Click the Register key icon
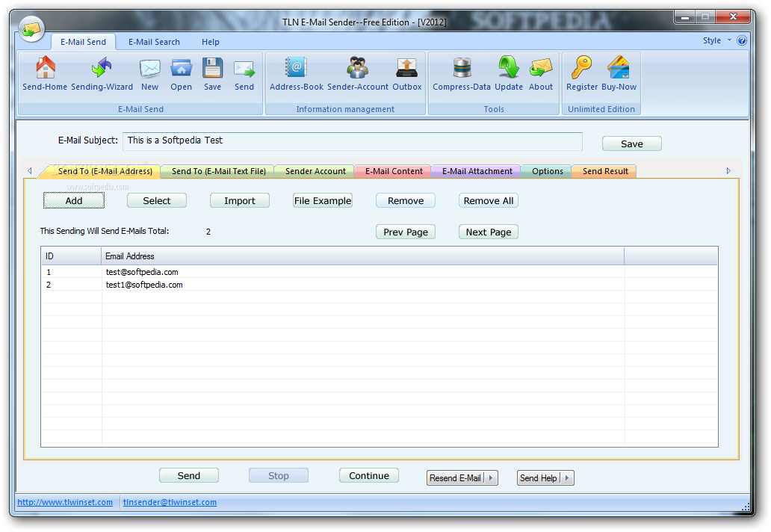This screenshot has height=532, width=771. (x=582, y=67)
